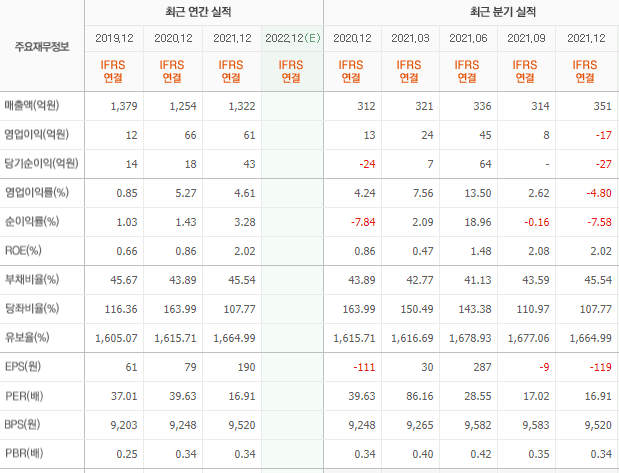Click the -24 net income value
Image resolution: width=619 pixels, height=473 pixels.
367,164
